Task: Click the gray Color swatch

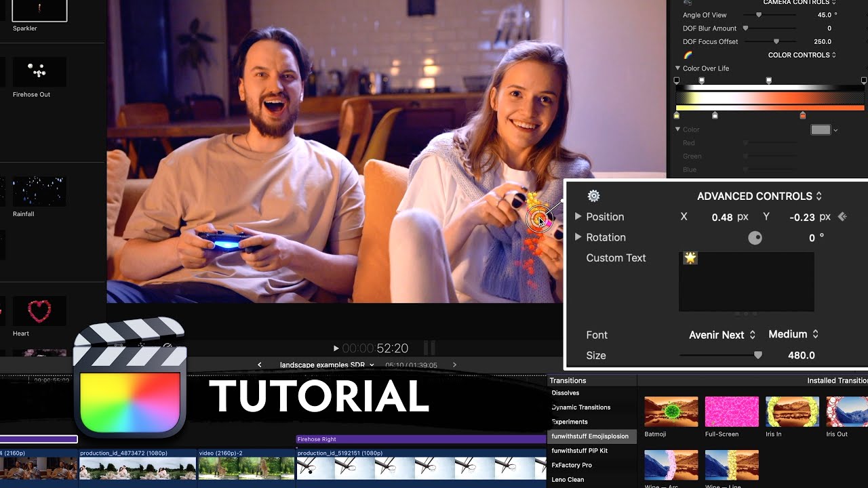Action: [821, 129]
